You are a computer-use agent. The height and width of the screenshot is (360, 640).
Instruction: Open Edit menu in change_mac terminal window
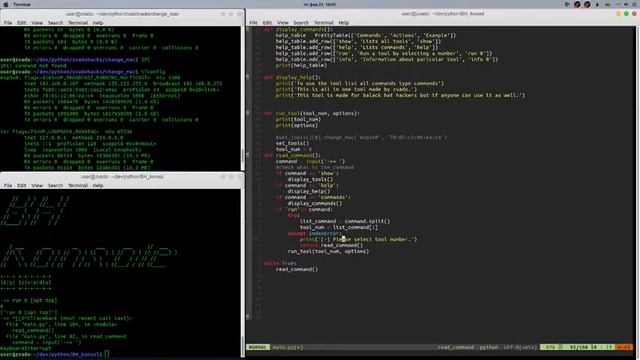click(22, 23)
